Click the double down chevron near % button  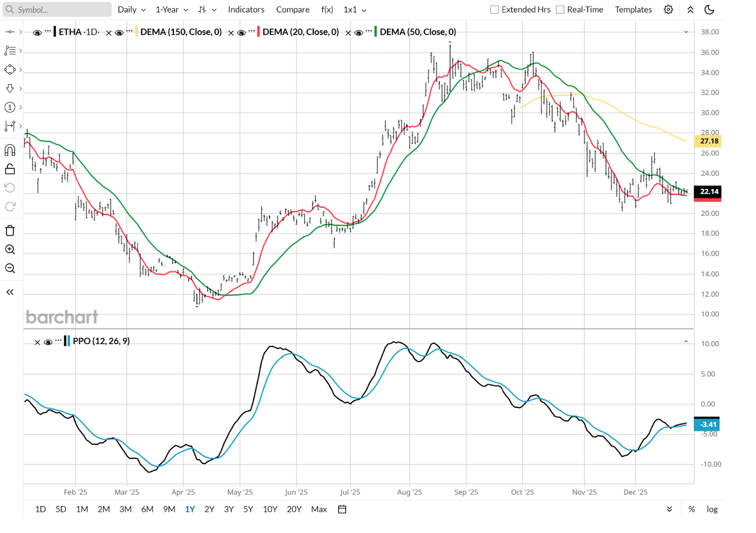[x=670, y=509]
